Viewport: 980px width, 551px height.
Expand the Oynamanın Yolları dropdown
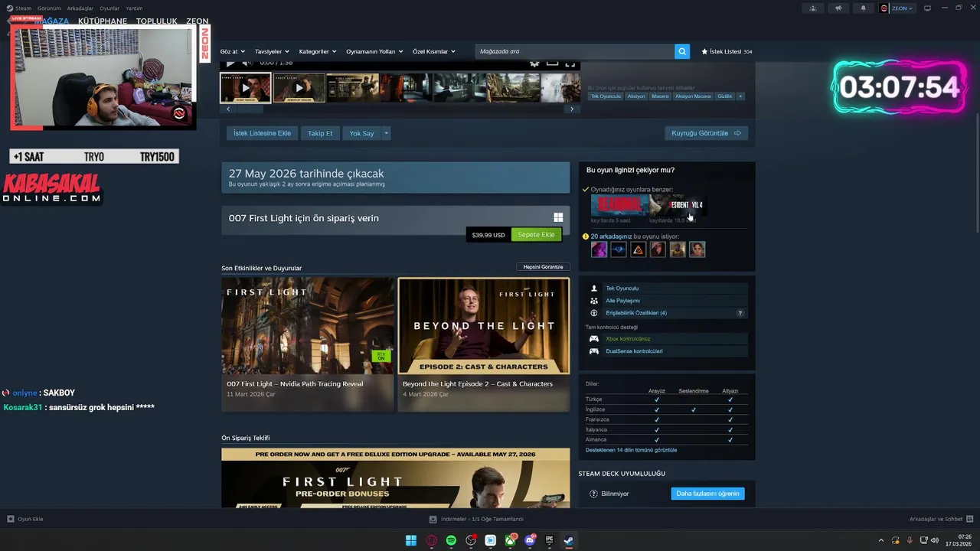[374, 51]
